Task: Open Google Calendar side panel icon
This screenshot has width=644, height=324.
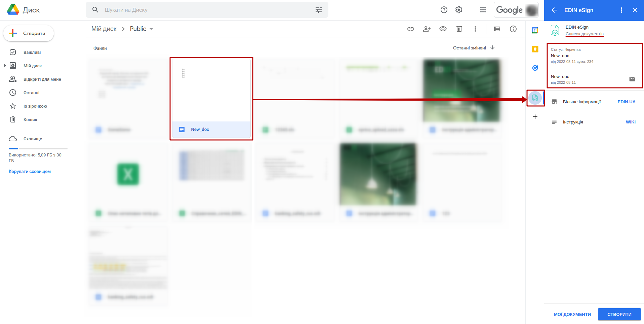Action: [x=535, y=30]
